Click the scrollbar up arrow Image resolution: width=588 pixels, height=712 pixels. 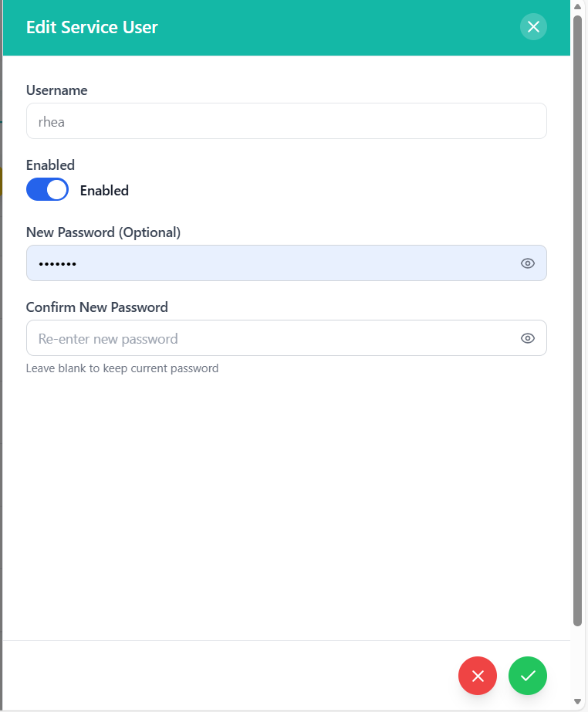(x=578, y=7)
